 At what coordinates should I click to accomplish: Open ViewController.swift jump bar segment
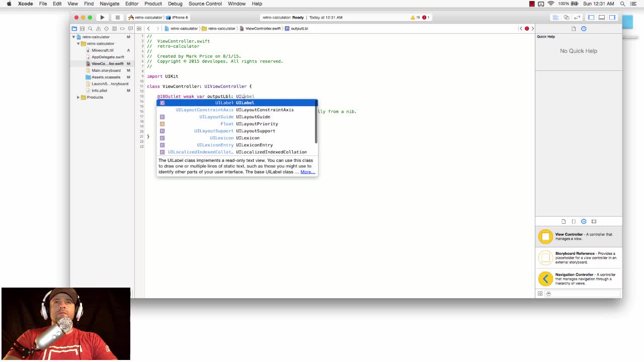click(260, 28)
